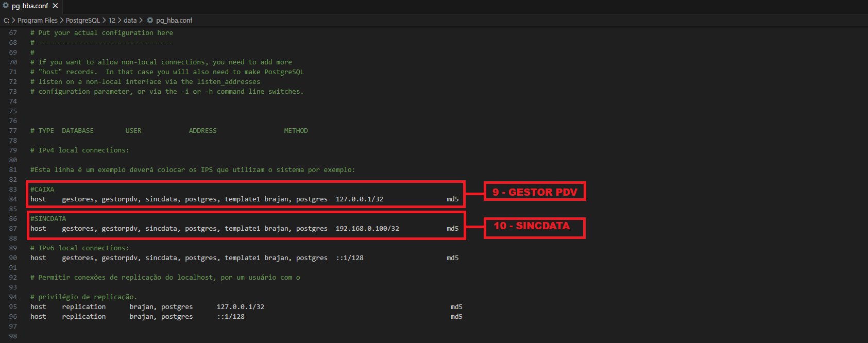The image size is (868, 343).
Task: Click the 192.168.0.100/32 address text
Action: tap(367, 229)
